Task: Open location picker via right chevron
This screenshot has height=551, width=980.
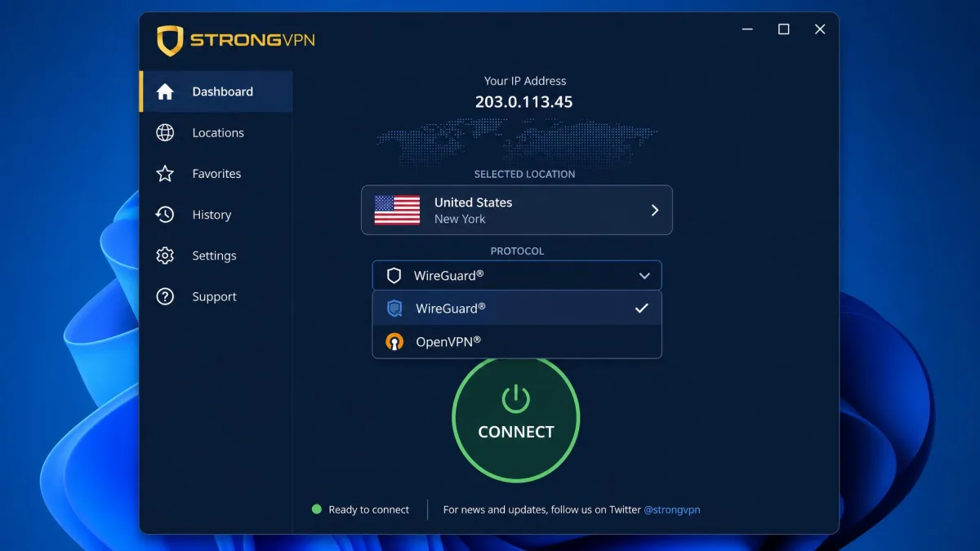Action: (654, 210)
